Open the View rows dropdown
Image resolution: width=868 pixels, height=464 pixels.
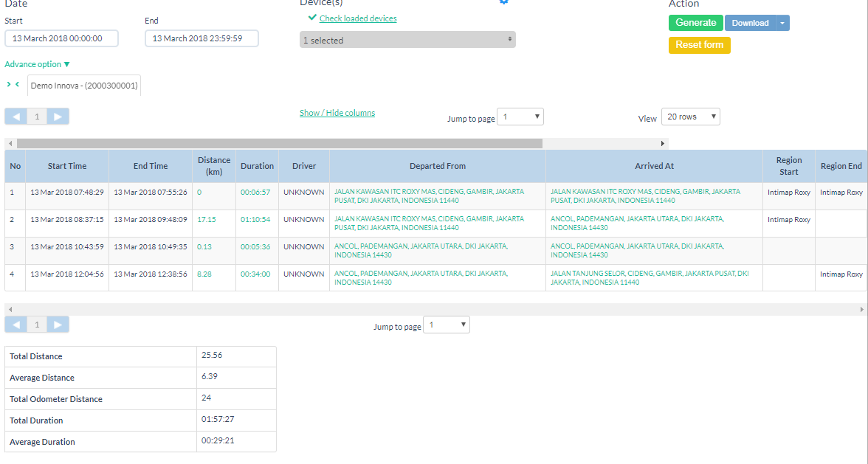(x=690, y=117)
